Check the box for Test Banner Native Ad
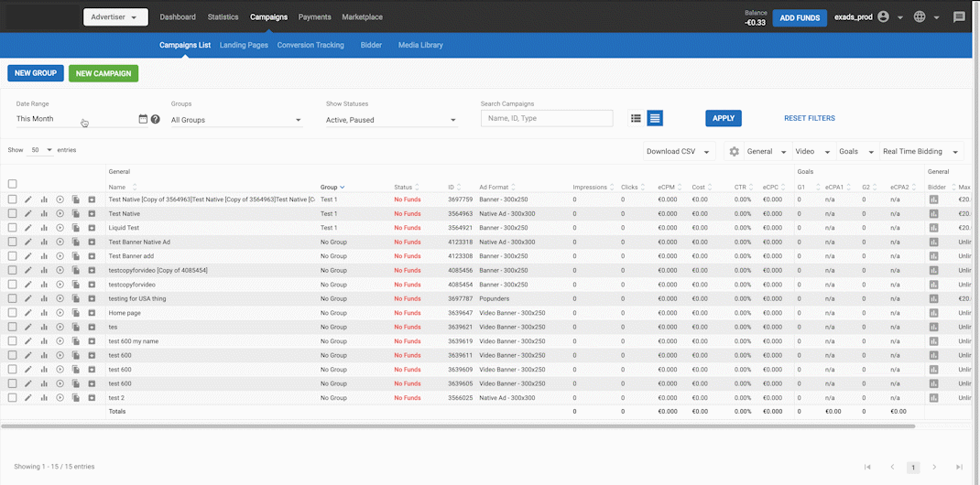 pos(13,242)
